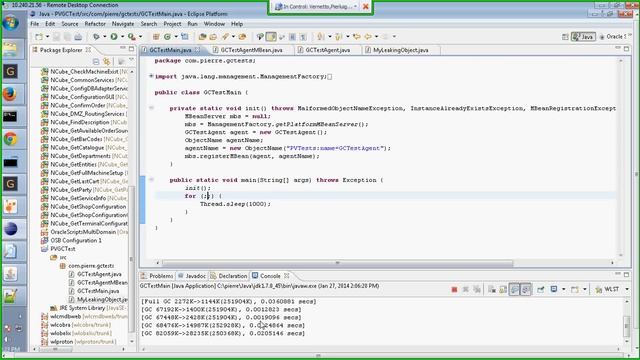Collapse the init() method fold marker
The height and width of the screenshot is (360, 640).
tap(151, 108)
